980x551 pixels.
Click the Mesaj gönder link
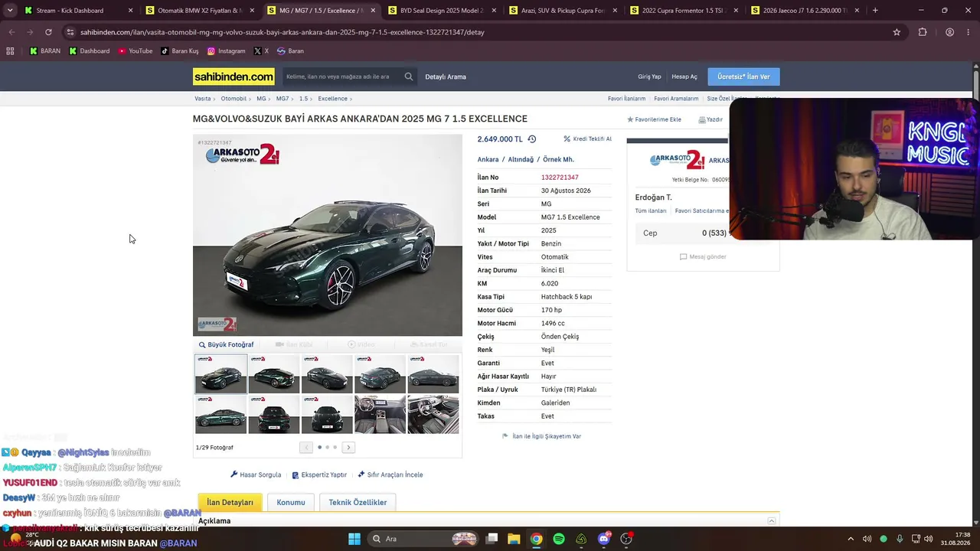[703, 257]
